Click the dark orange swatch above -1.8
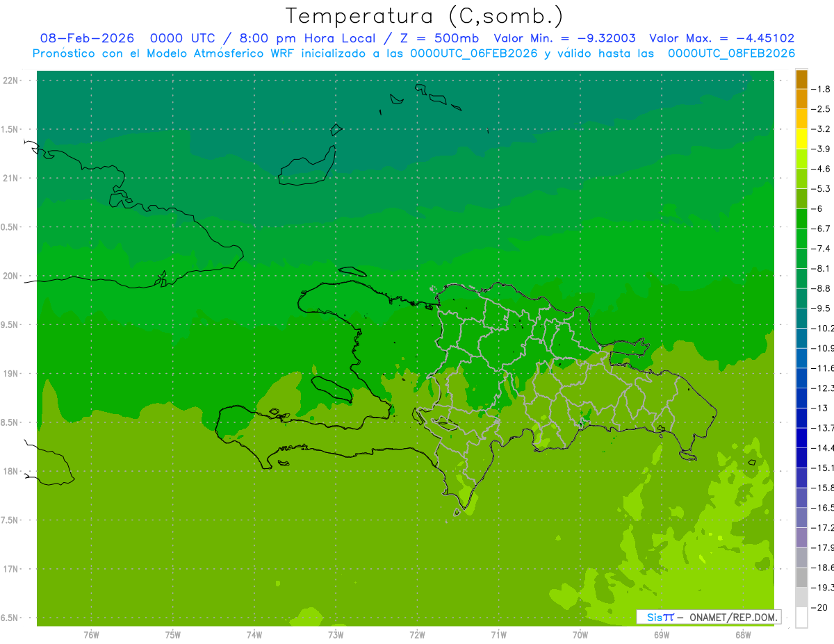This screenshot has width=834, height=644. pos(801,79)
